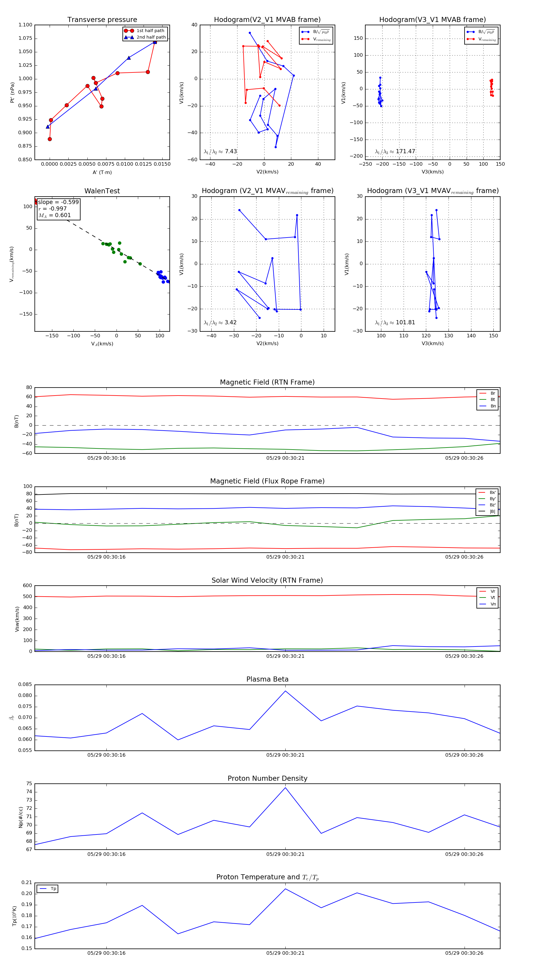
Task: Click the A' (T·m) axis label
Action: [102, 172]
